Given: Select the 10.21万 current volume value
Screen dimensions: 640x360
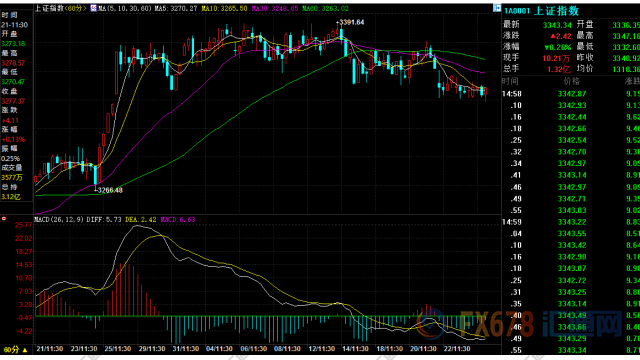Looking at the screenshot, I should pyautogui.click(x=556, y=58).
